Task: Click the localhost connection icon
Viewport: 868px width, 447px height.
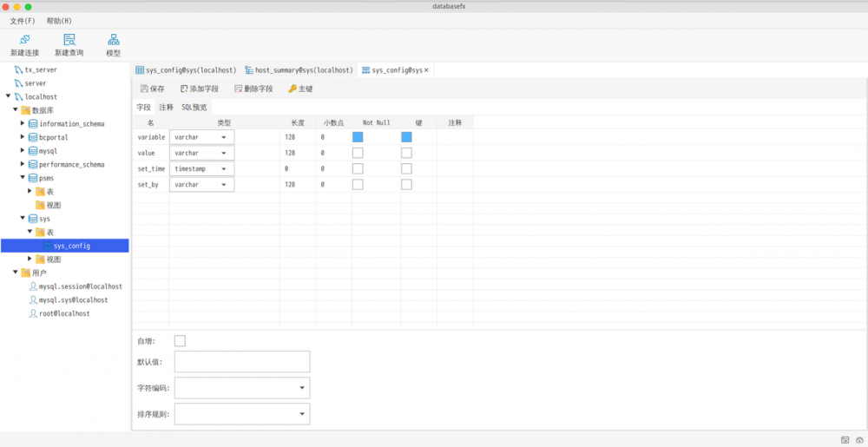Action: (19, 96)
